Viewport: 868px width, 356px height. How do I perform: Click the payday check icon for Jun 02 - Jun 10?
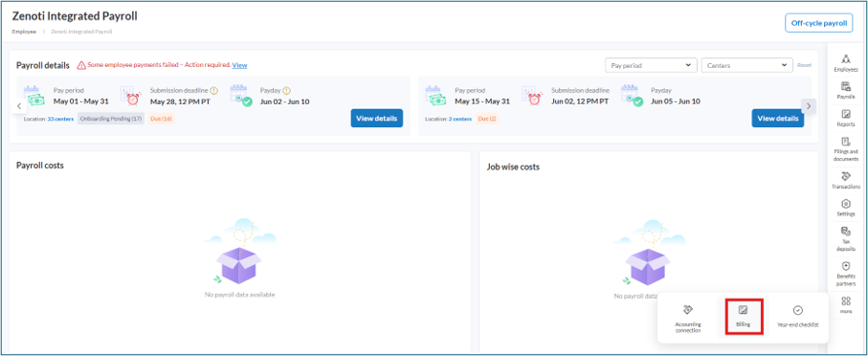[x=241, y=96]
